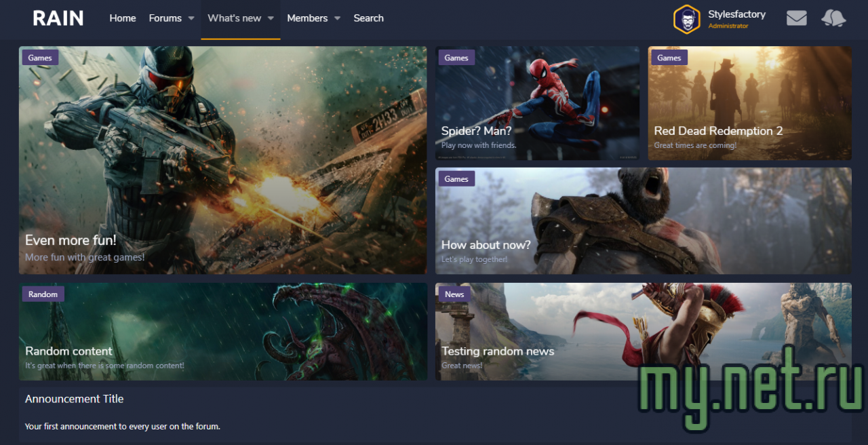Open the Stylesfactory profile avatar
This screenshot has height=445, width=868.
[x=686, y=19]
